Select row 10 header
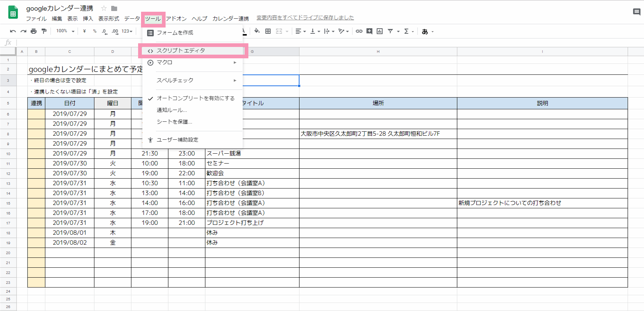644x311 pixels. point(8,154)
